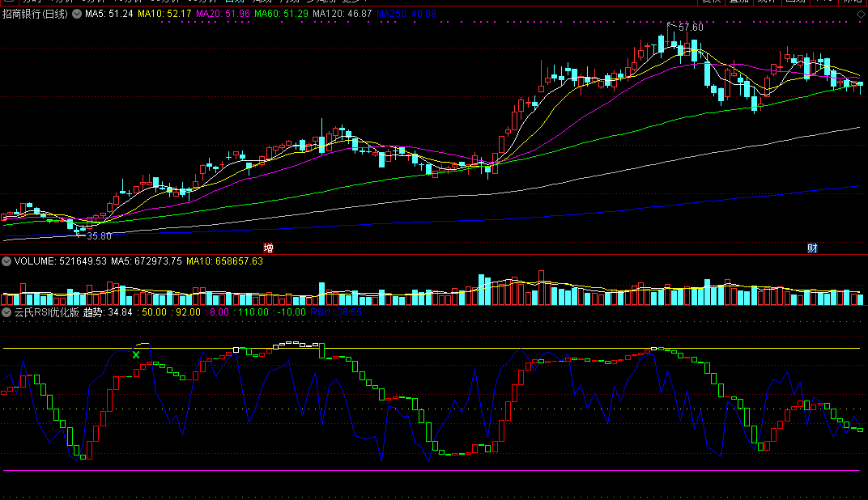Click the magenta MA20: 51.96 label
The image size is (868, 500).
(223, 14)
